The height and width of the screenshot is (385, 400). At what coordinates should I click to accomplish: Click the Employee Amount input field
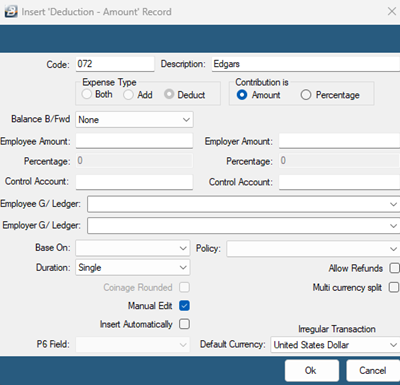134,141
